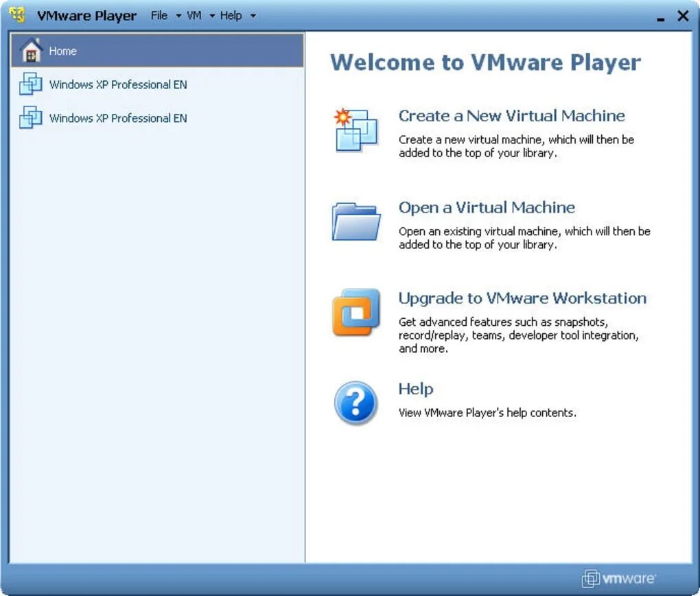Click the VMware Player title bar logo icon
Image resolution: width=700 pixels, height=596 pixels.
coord(17,14)
